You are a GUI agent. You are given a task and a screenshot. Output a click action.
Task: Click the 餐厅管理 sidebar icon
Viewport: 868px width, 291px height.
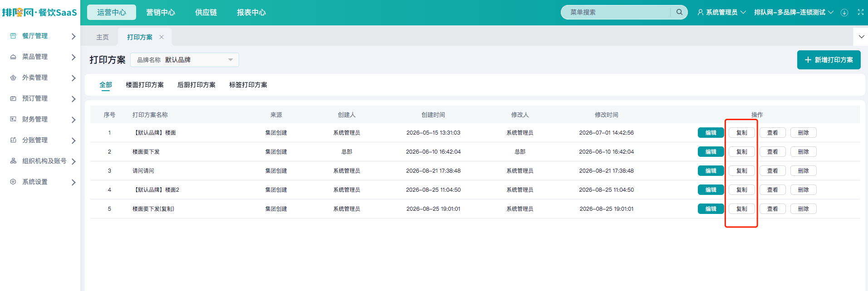13,36
